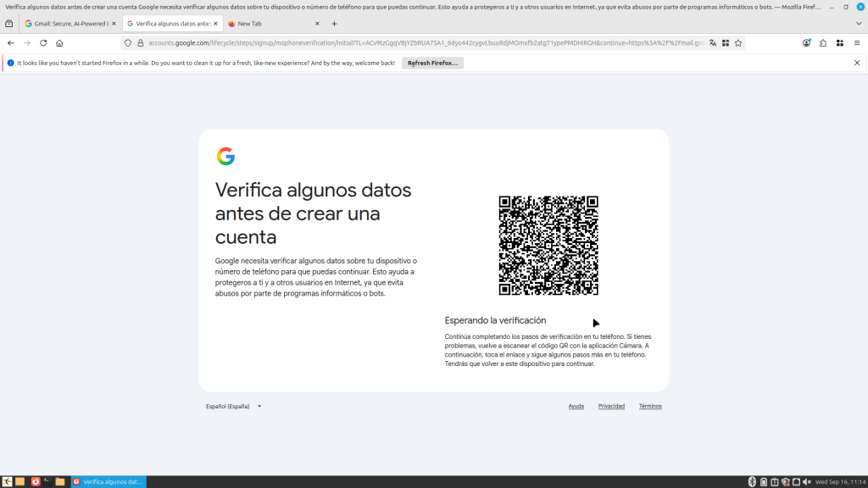
Task: Open the second folder icon in taskbar
Action: 60,482
